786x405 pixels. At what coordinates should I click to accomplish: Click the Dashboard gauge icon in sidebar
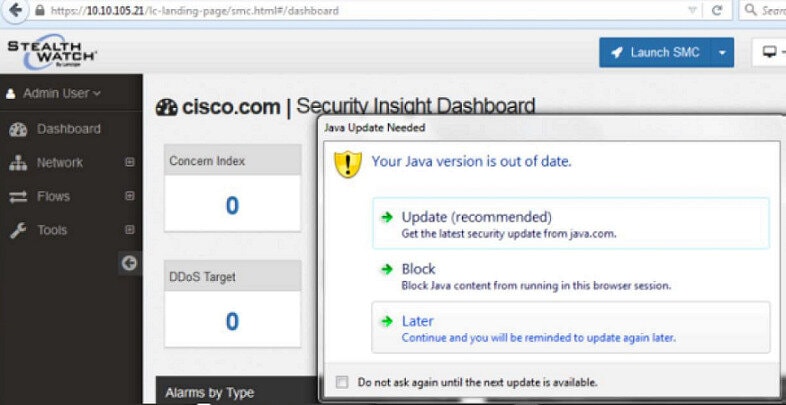[18, 129]
